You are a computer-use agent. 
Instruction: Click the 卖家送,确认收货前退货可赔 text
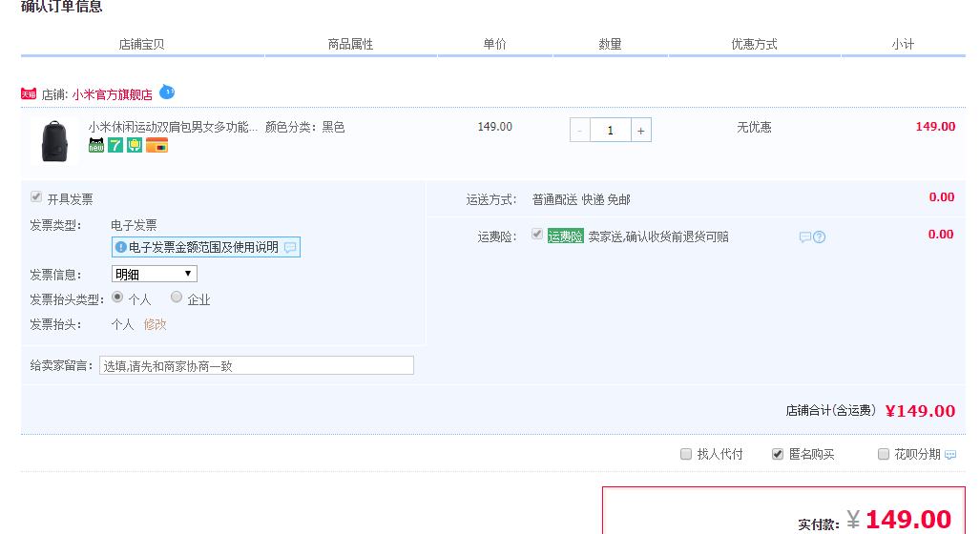658,236
